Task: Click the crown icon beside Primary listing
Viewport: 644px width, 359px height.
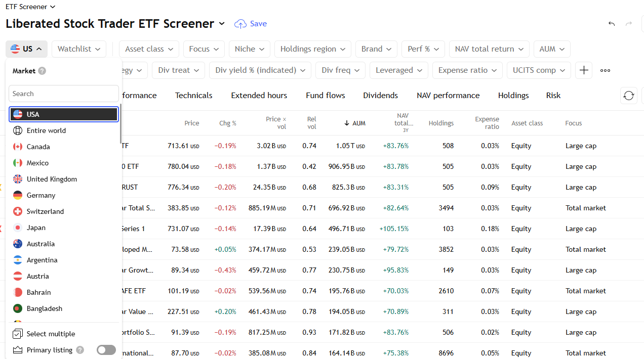Action: [18, 350]
